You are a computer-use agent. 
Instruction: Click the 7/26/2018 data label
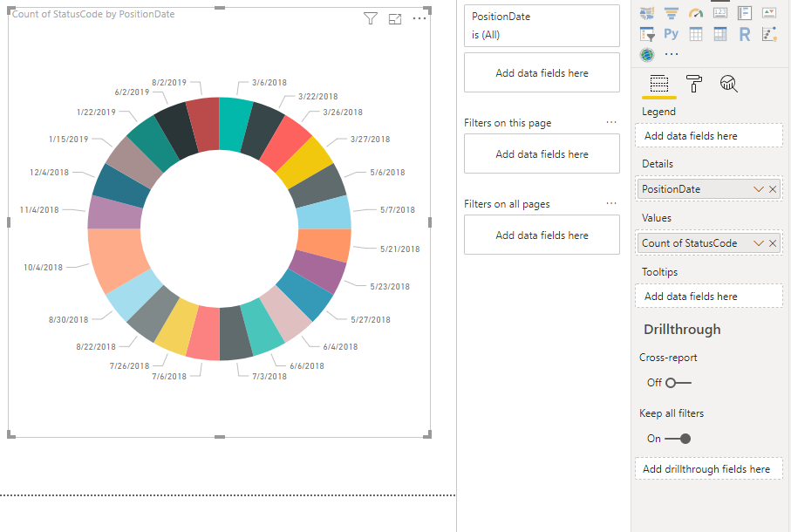pyautogui.click(x=130, y=366)
